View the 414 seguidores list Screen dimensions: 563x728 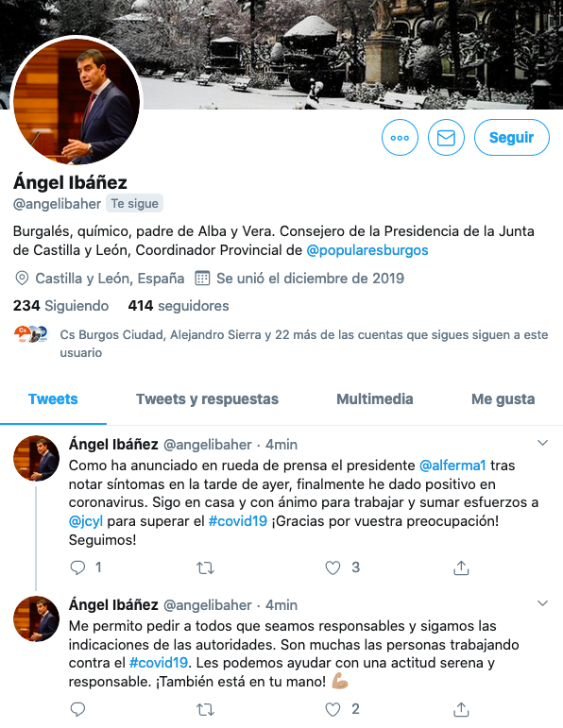[179, 306]
